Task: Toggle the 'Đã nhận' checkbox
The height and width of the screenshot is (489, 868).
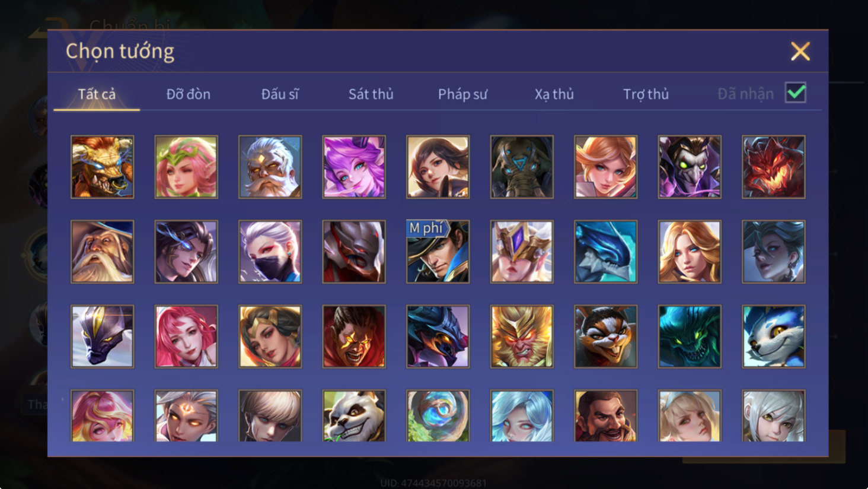Action: click(x=795, y=93)
